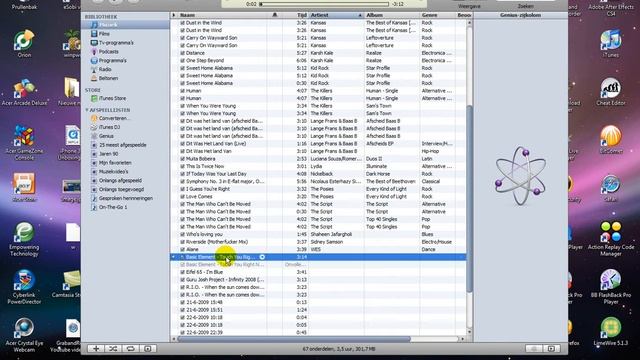Sort by Genre column header
This screenshot has width=640, height=360.
(438, 15)
